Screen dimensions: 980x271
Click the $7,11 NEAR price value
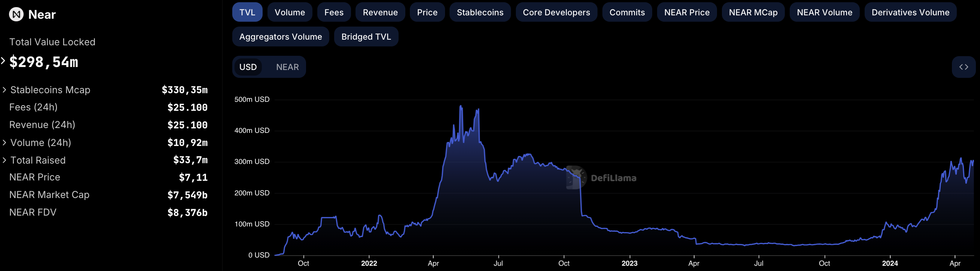click(x=193, y=177)
